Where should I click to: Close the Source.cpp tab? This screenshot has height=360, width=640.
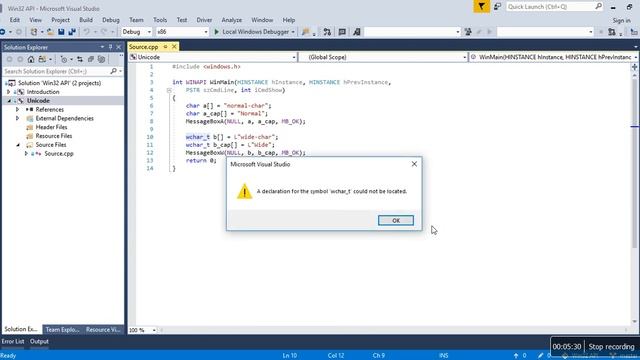coord(174,47)
